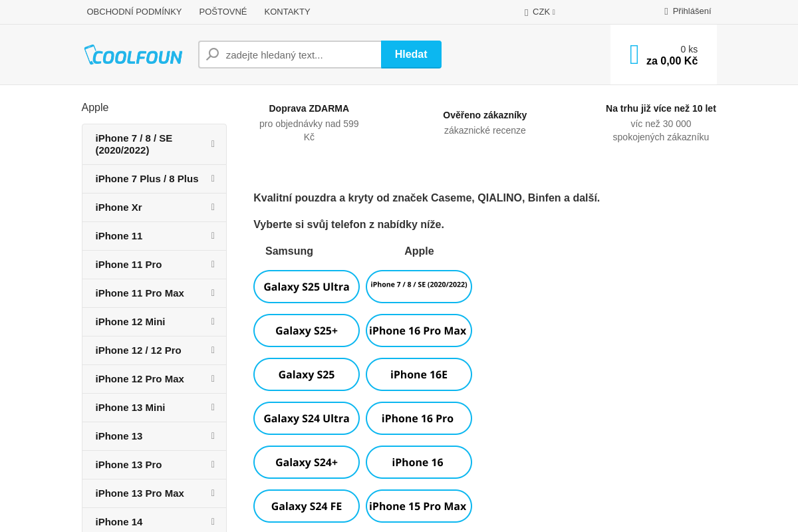
Task: Expand the iPhone 11 category arrow
Action: [213, 236]
